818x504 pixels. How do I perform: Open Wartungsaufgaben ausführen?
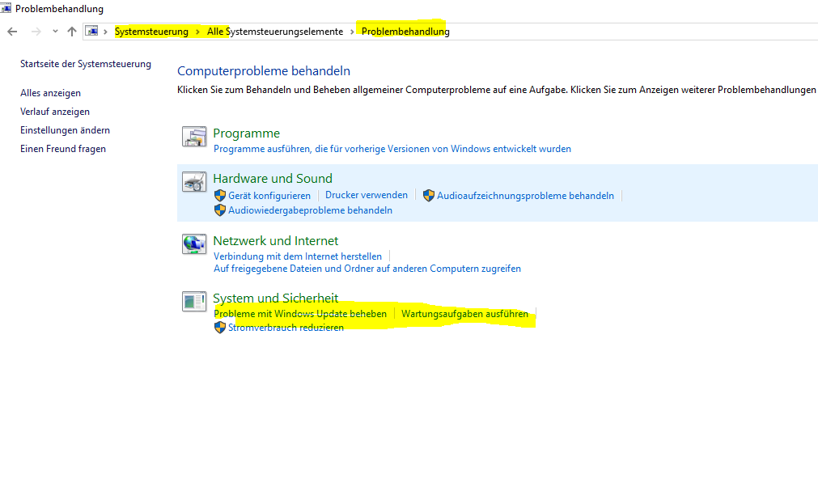(464, 314)
